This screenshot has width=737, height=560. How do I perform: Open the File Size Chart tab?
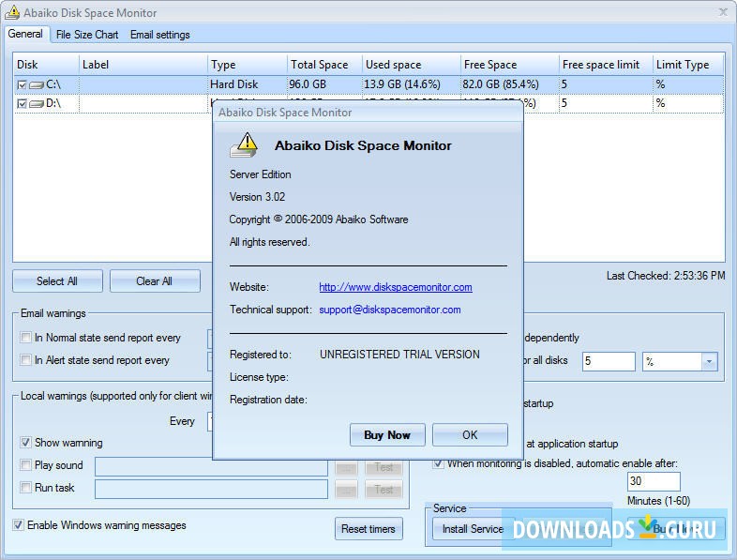pos(87,35)
